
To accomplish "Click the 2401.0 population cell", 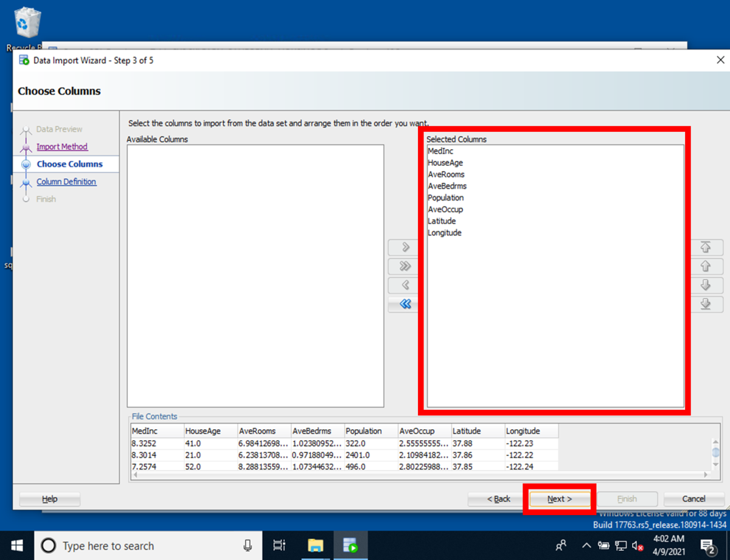I will pos(371,455).
